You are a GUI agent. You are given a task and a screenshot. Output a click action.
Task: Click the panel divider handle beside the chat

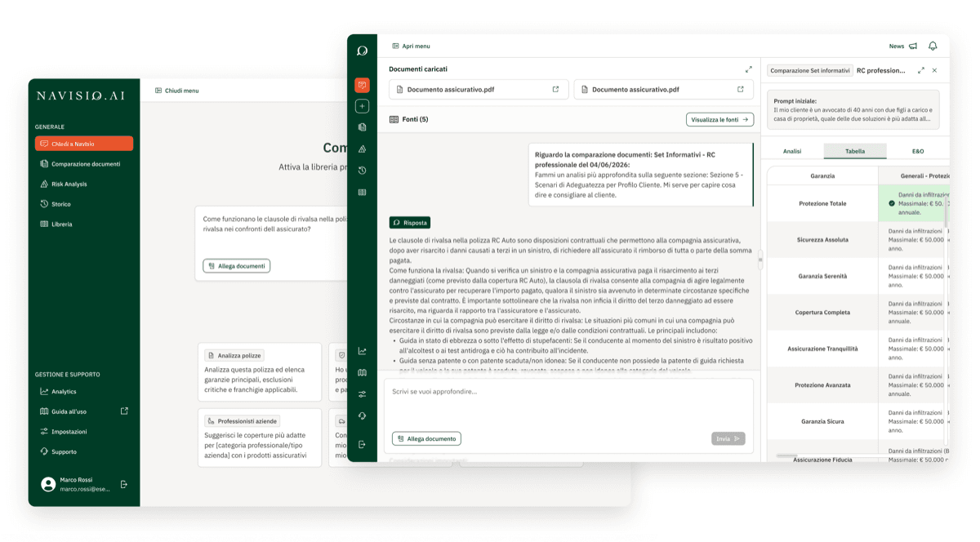pyautogui.click(x=760, y=261)
